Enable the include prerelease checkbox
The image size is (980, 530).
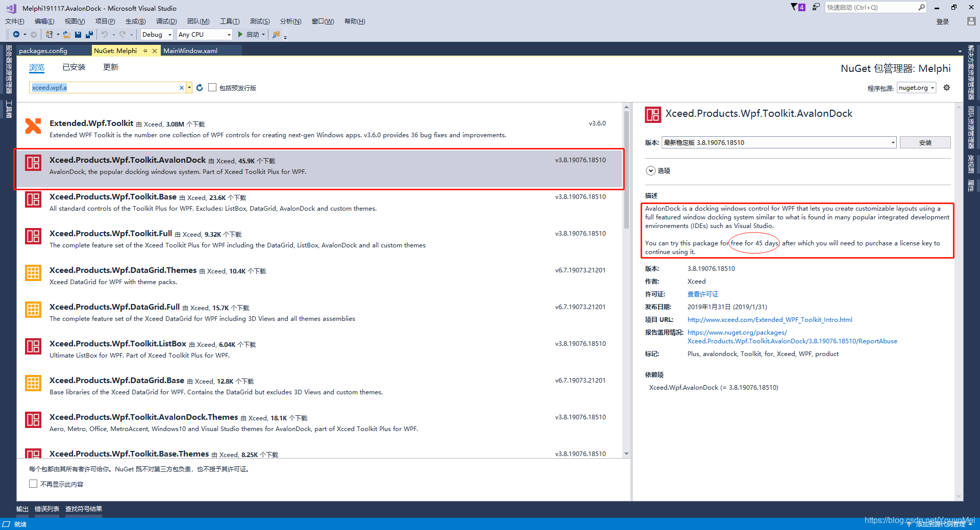212,88
